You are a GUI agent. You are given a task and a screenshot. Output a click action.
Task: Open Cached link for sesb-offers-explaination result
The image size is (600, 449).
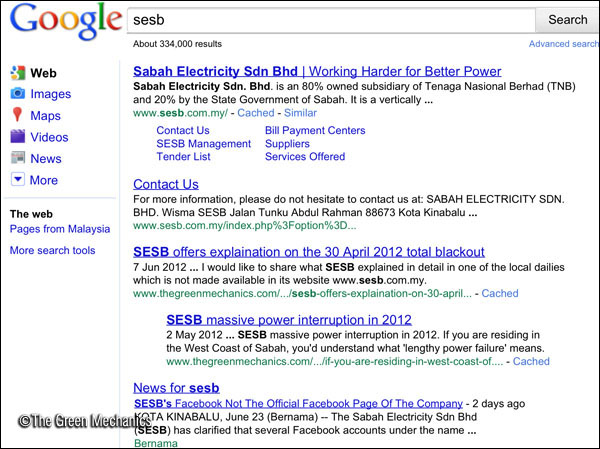click(x=500, y=293)
